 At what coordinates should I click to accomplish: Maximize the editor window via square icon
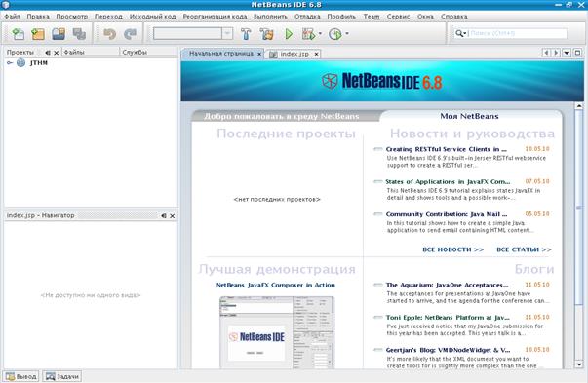point(578,53)
